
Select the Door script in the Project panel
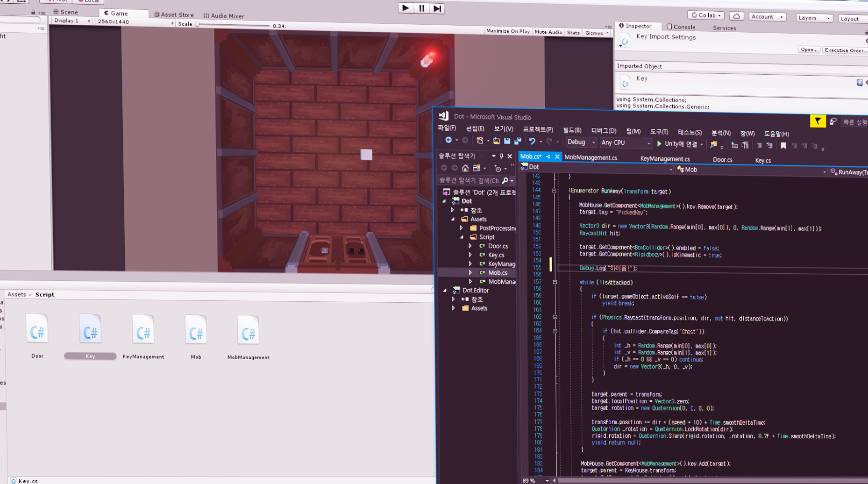coord(37,335)
